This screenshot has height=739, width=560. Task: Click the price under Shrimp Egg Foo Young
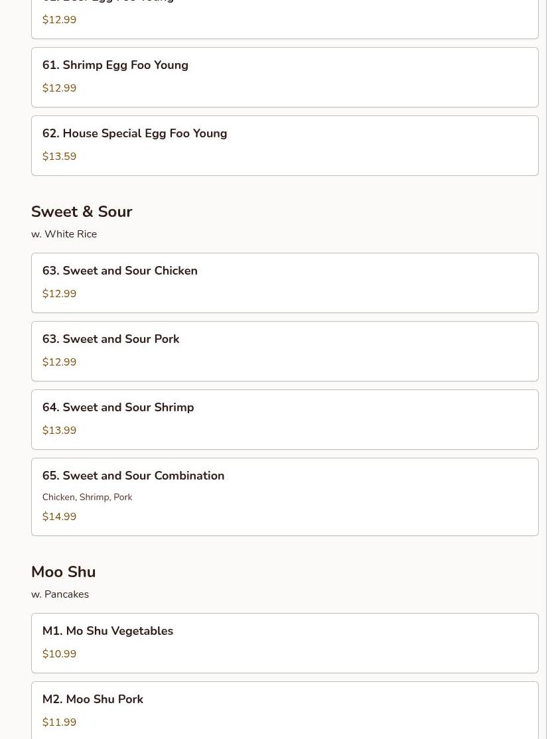point(59,88)
